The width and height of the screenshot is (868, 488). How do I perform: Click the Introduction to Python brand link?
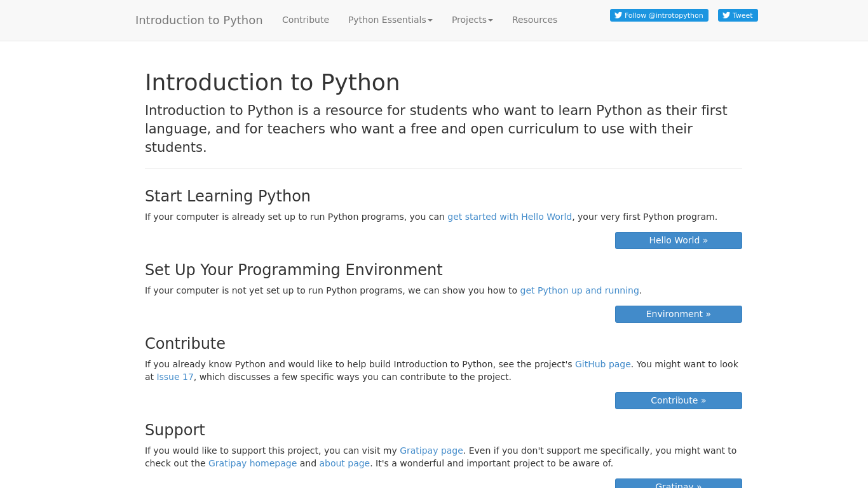(x=199, y=20)
